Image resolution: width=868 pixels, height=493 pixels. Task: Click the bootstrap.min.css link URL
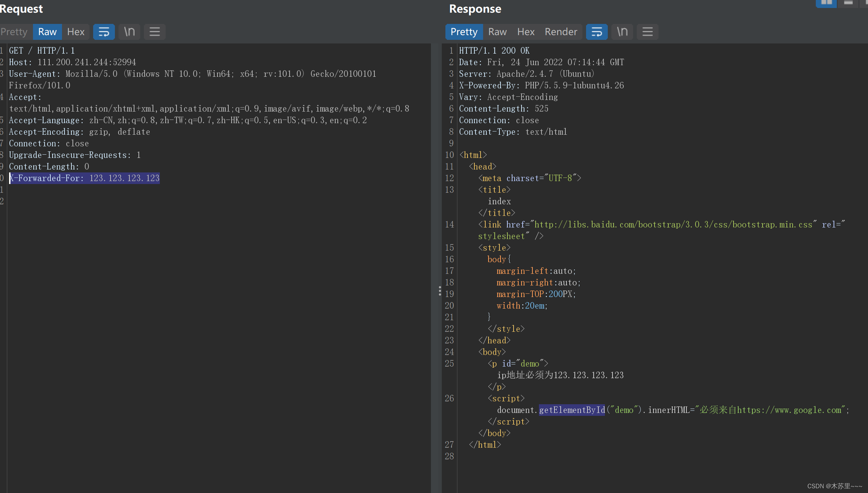[673, 225]
